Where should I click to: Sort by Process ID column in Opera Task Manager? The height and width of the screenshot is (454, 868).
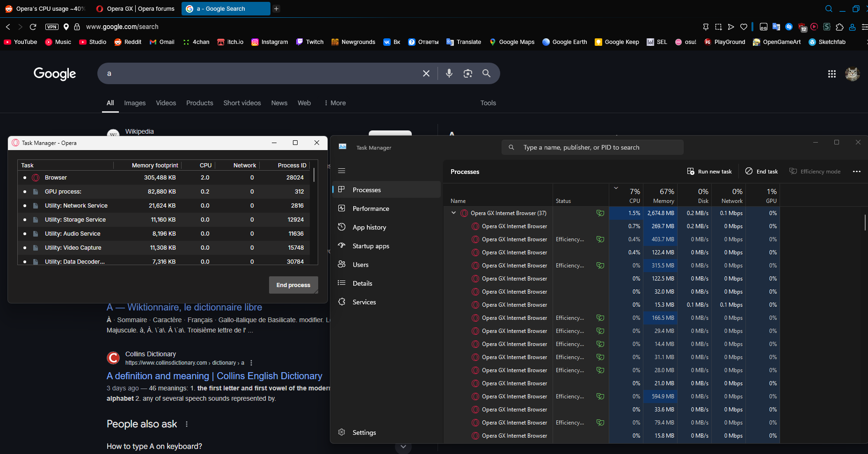(292, 165)
